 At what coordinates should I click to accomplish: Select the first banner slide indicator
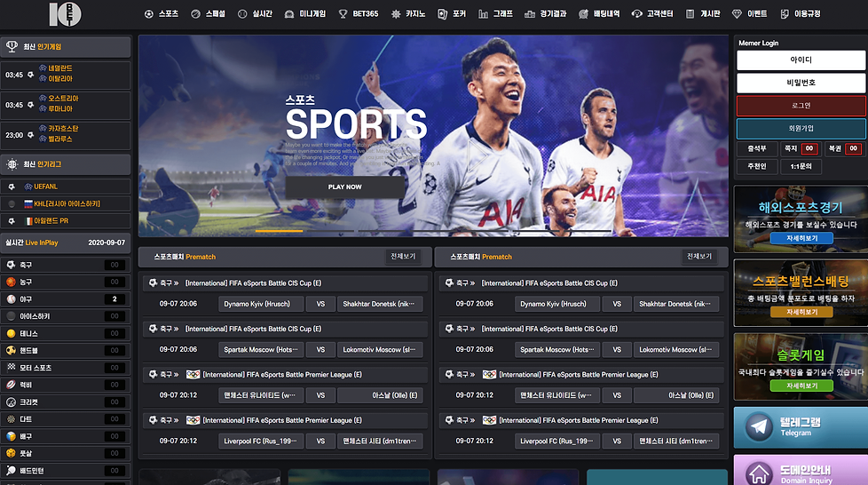(x=279, y=231)
